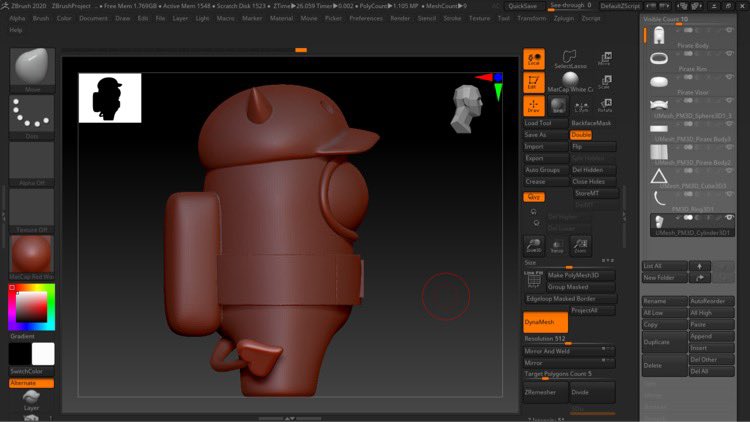750x422 pixels.
Task: Toggle the BackfaceMask option
Action: 591,123
